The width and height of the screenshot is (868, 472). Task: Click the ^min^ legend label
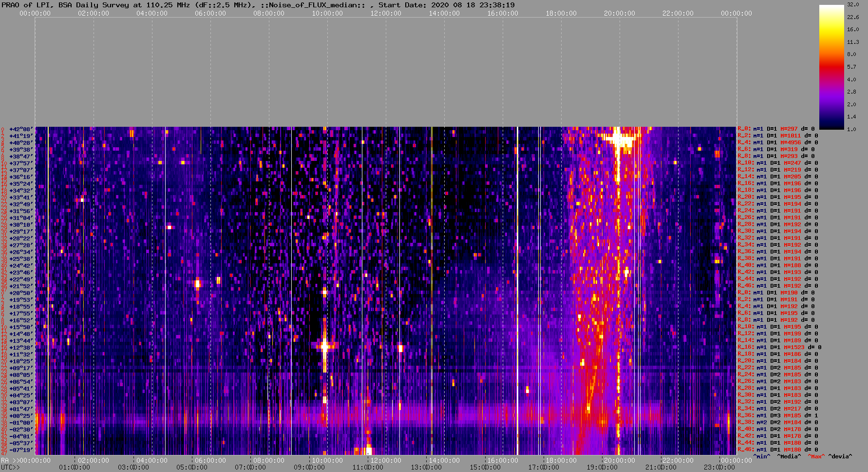click(762, 457)
